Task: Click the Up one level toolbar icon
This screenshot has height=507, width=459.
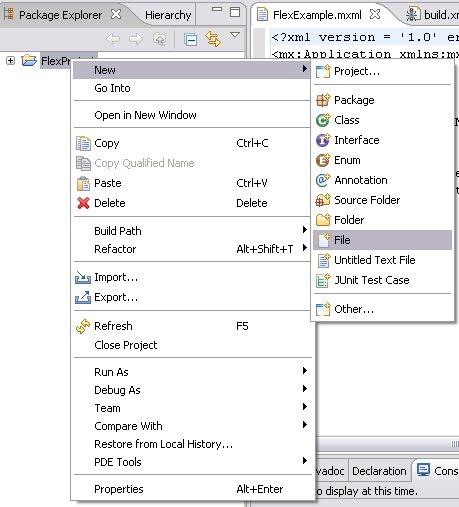Action: pyautogui.click(x=159, y=39)
